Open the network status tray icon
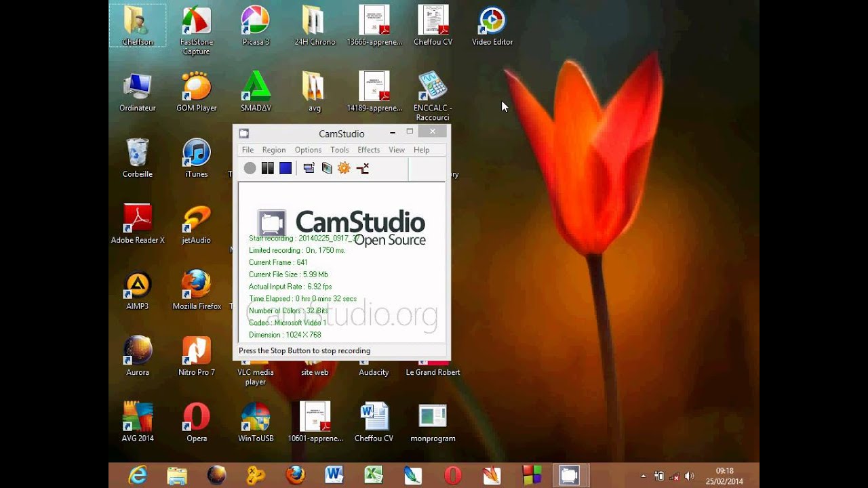Viewport: 868px width, 488px height. (x=675, y=476)
